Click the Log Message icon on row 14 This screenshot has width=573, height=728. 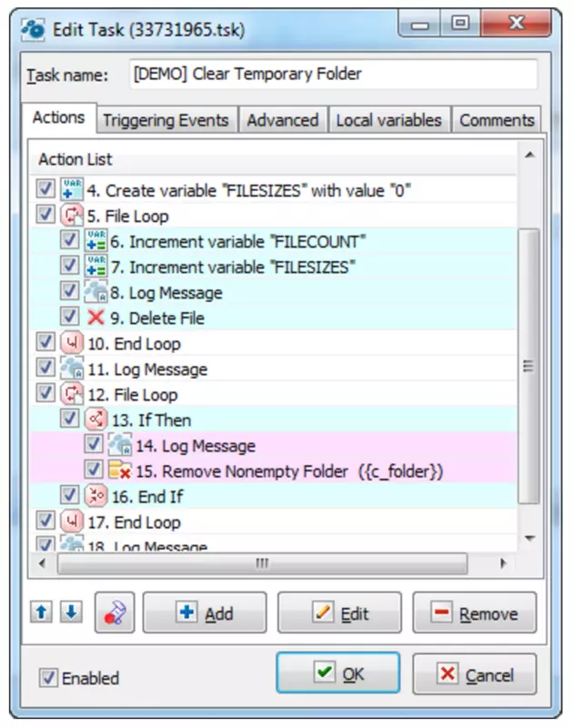(x=120, y=445)
